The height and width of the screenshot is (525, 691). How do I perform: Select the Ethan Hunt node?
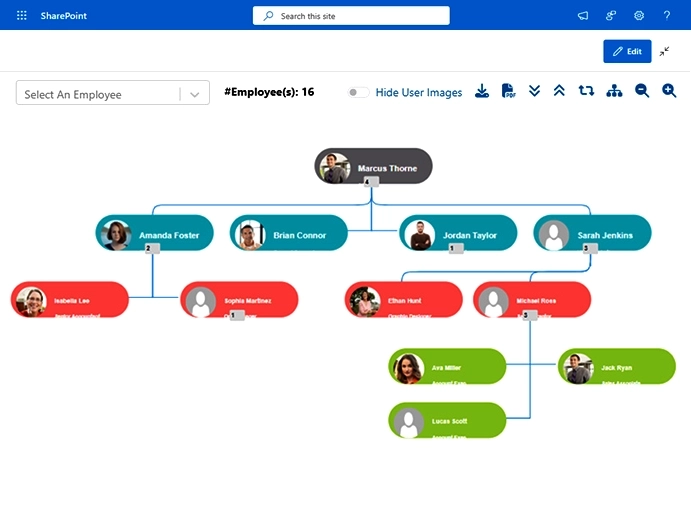coord(404,300)
